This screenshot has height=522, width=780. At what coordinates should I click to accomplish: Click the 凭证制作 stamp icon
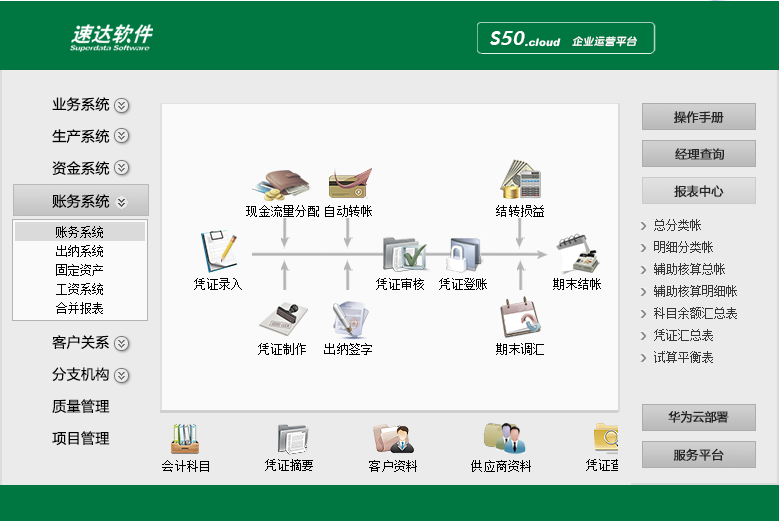tap(284, 319)
